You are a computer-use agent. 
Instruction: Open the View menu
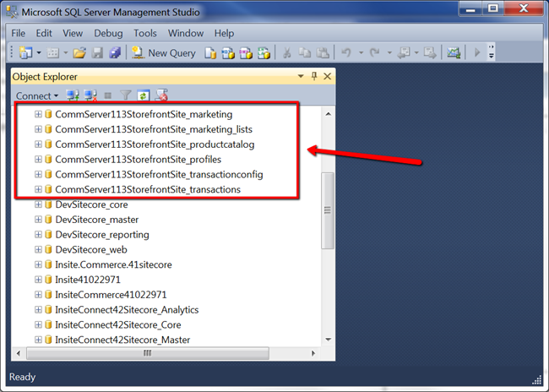73,33
